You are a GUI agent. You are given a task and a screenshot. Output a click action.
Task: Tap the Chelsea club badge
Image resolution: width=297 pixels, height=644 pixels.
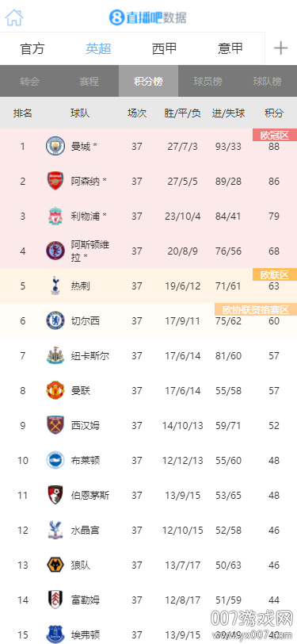pyautogui.click(x=55, y=320)
